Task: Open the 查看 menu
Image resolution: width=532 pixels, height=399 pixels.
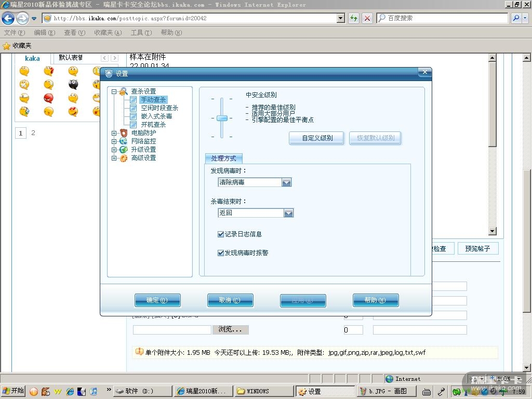Action: point(75,33)
